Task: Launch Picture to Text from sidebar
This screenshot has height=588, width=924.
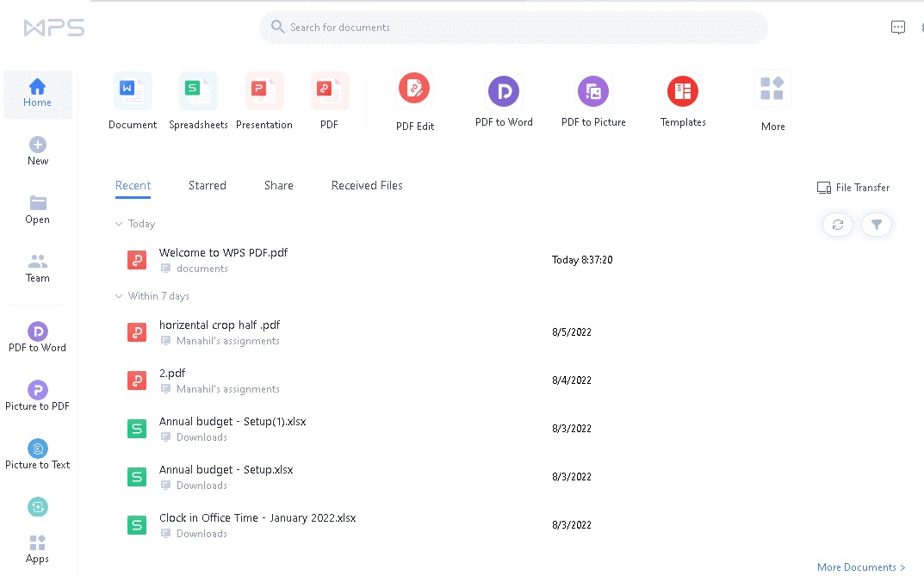Action: point(38,455)
